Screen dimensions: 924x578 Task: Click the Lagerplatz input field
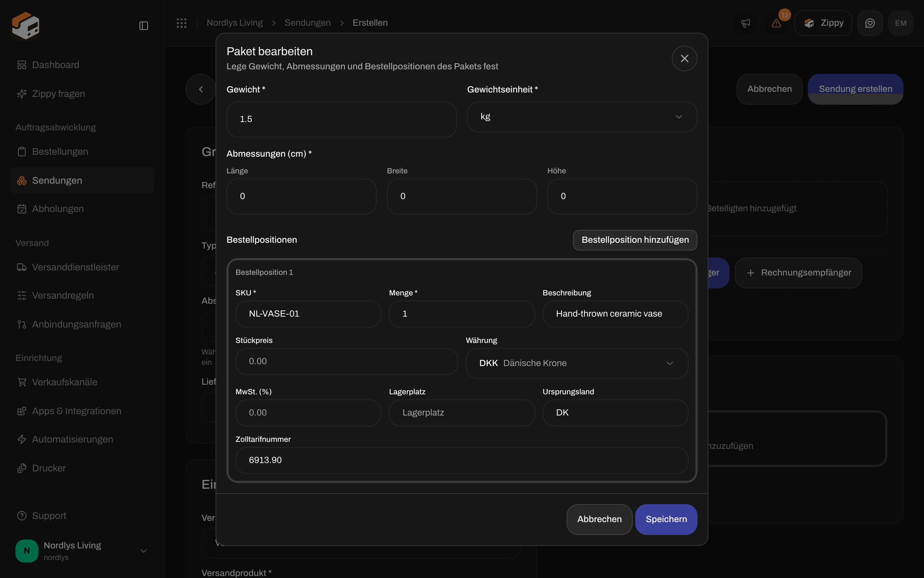tap(462, 413)
